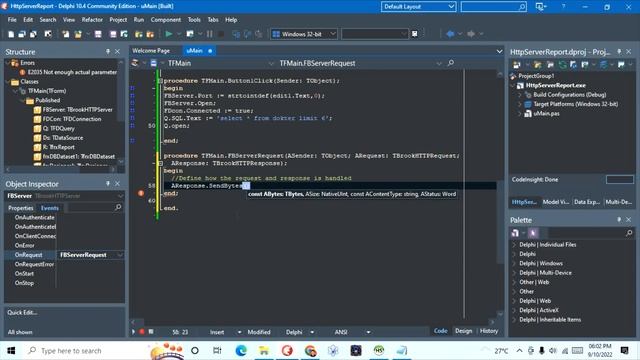Click the Pause program toolbar icon
This screenshot has width=640, height=360.
(209, 34)
